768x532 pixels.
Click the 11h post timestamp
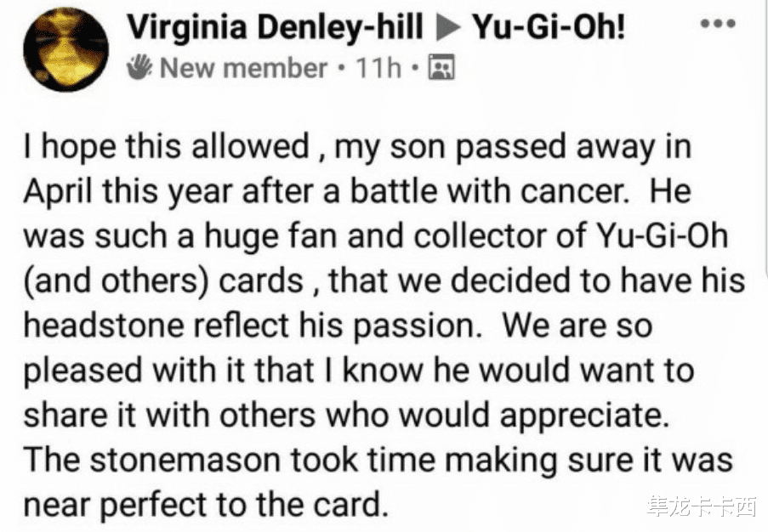pyautogui.click(x=378, y=68)
